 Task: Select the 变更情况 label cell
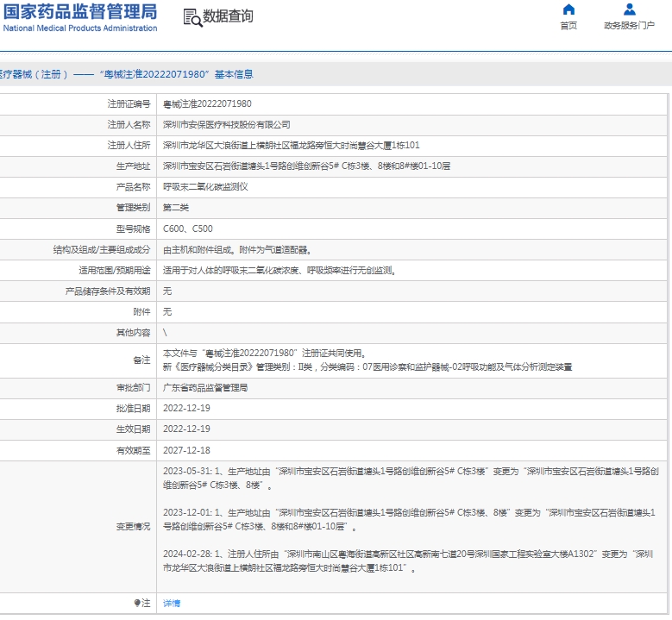tap(78, 527)
